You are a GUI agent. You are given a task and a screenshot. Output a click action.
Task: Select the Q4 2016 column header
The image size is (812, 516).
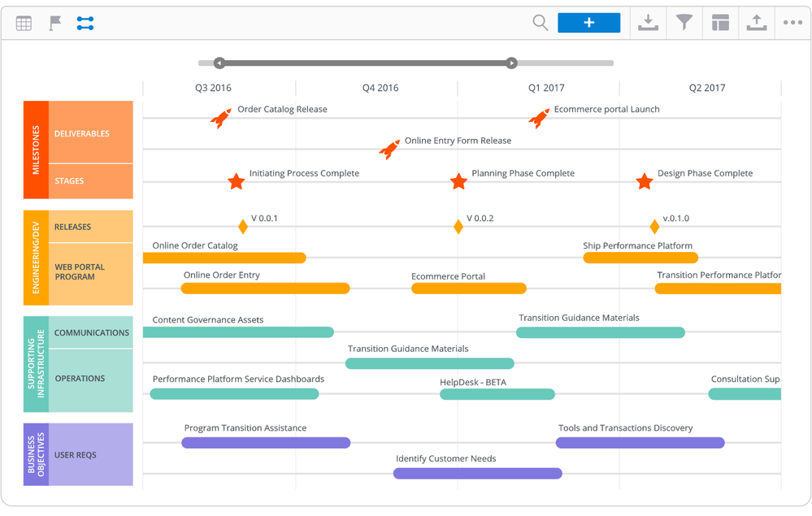coord(380,87)
